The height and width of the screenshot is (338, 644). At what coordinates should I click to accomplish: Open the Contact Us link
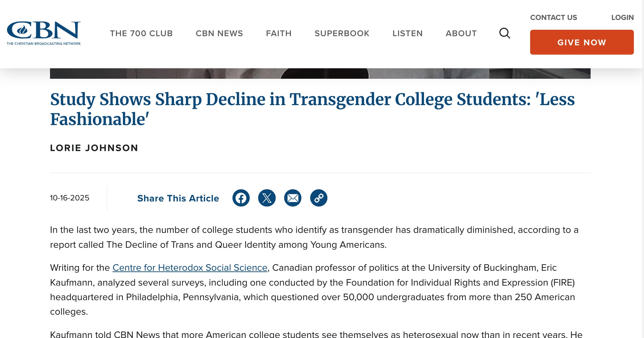click(x=553, y=18)
